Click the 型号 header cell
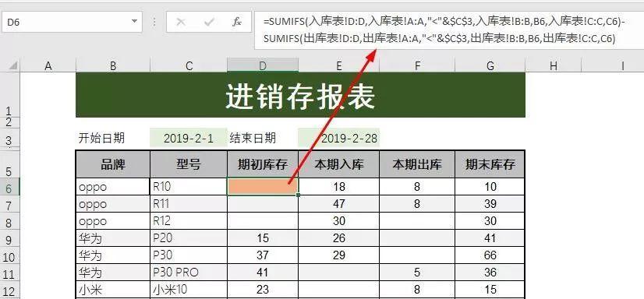Image resolution: width=644 pixels, height=299 pixels. coord(189,164)
